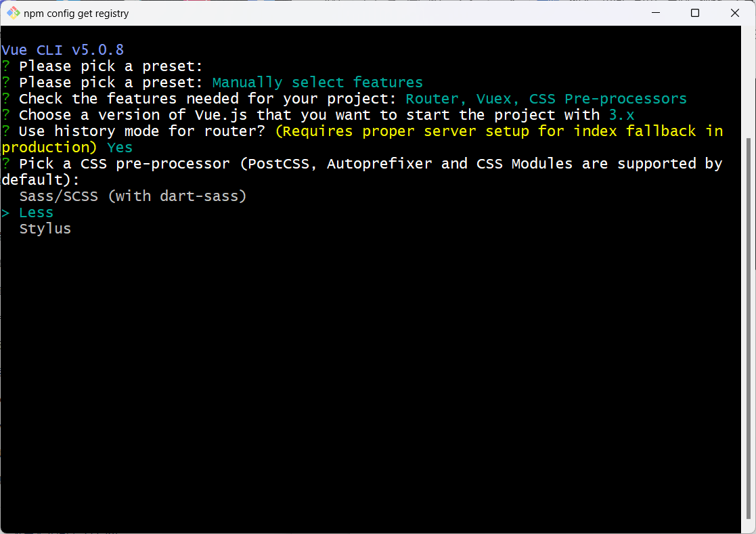Click the question mark before Vue.js version prompt
The width and height of the screenshot is (756, 534).
coord(5,115)
